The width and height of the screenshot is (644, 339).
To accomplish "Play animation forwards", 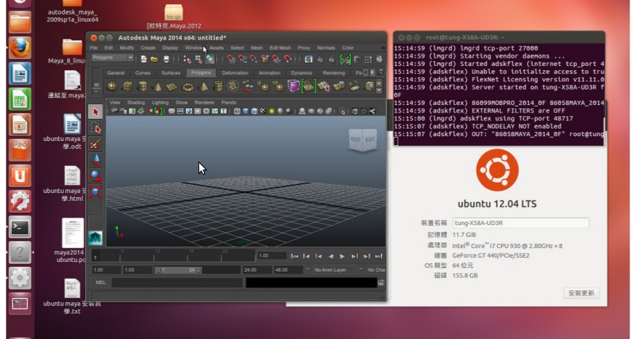I will [342, 256].
